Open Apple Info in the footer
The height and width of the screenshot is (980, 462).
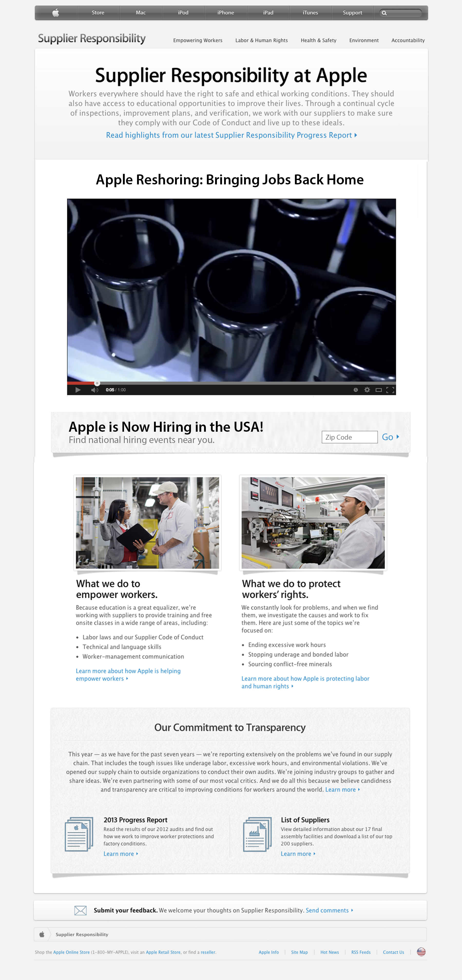click(268, 952)
